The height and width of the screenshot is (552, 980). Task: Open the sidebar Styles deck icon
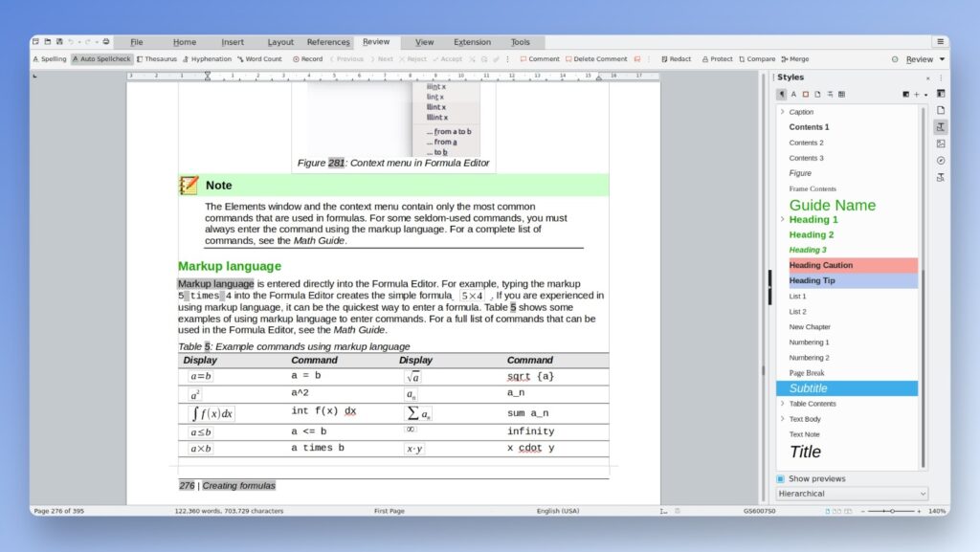coord(941,127)
